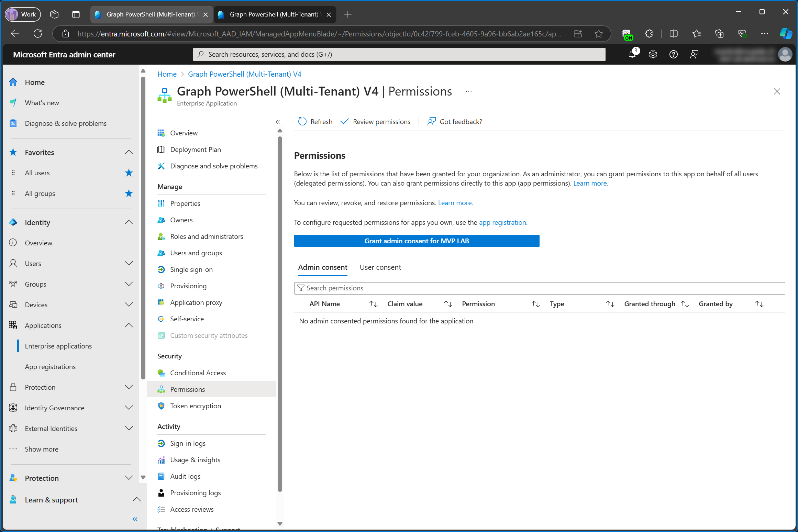The height and width of the screenshot is (532, 798).
Task: Collapse the Learn & support section
Action: point(137,499)
